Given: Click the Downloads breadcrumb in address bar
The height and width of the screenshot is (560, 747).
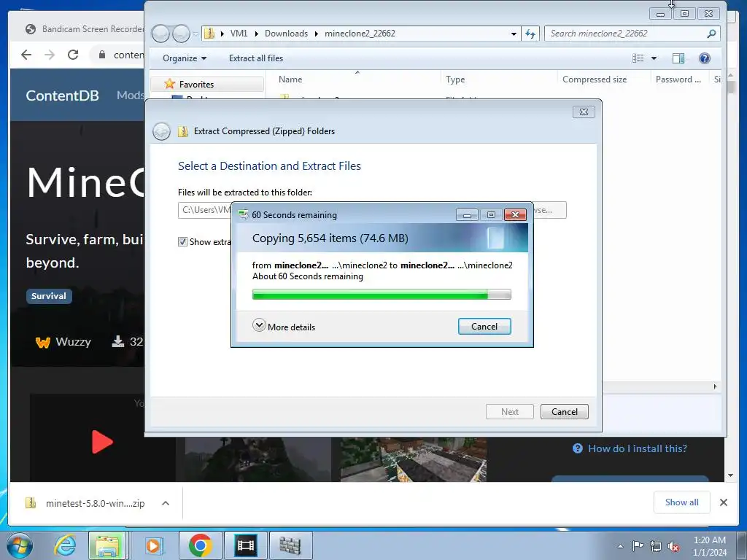Looking at the screenshot, I should coord(286,34).
